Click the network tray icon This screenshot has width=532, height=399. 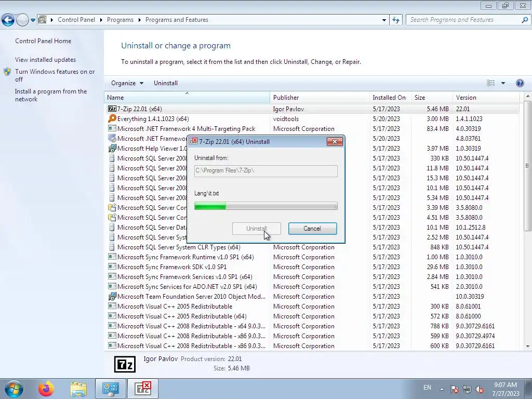coord(467,389)
